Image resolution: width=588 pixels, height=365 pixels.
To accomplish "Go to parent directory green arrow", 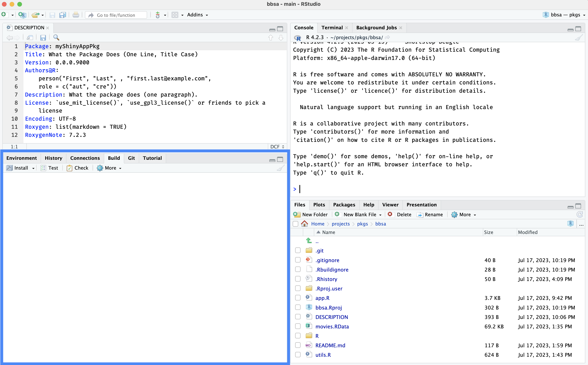I will tap(309, 241).
